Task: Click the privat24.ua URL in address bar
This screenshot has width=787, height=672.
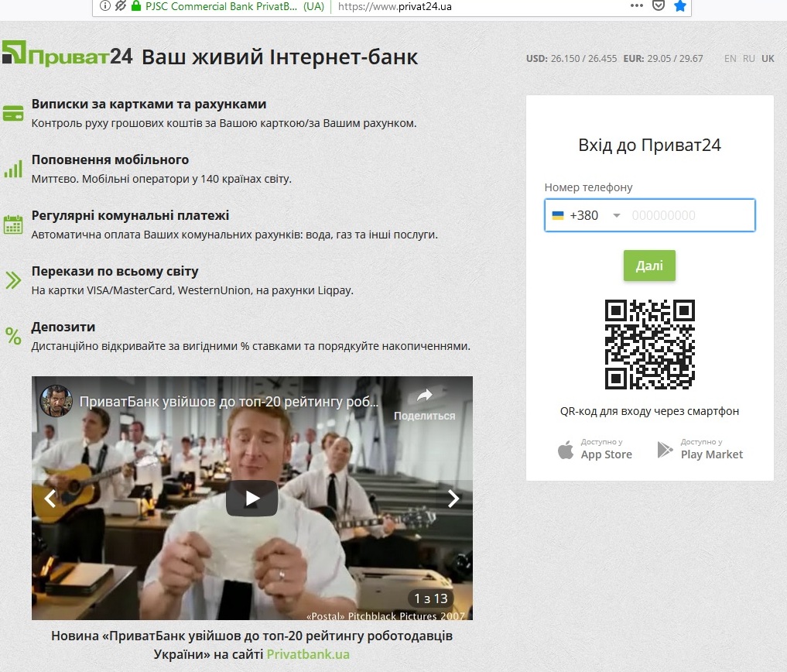Action: [395, 6]
